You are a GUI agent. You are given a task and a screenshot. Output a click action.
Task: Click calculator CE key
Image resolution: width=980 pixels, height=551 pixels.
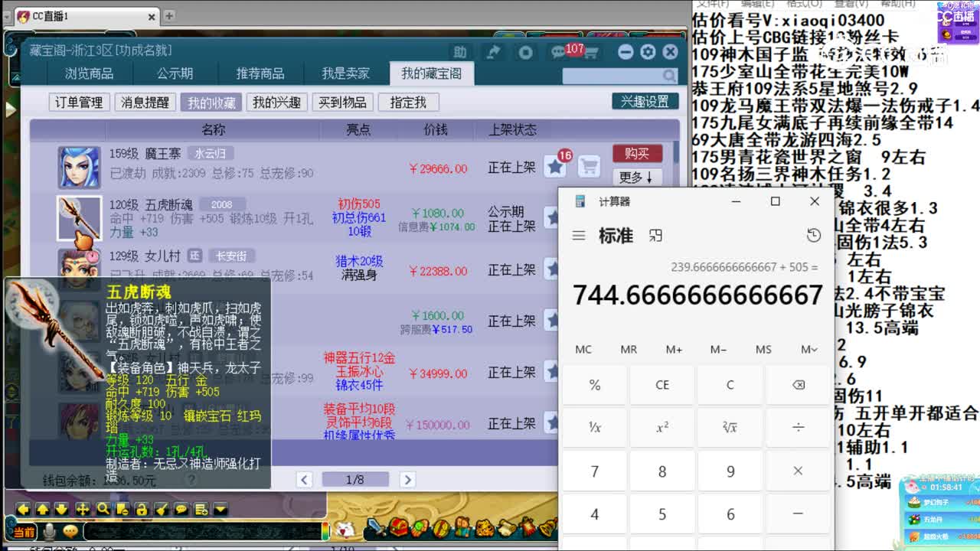[x=662, y=385]
